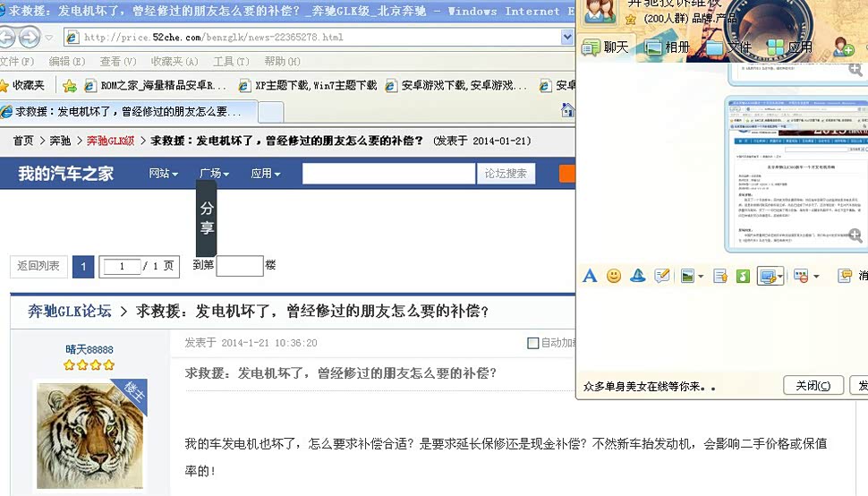Expand the screen capture dropdown arrow
This screenshot has width=868, height=496.
point(780,276)
